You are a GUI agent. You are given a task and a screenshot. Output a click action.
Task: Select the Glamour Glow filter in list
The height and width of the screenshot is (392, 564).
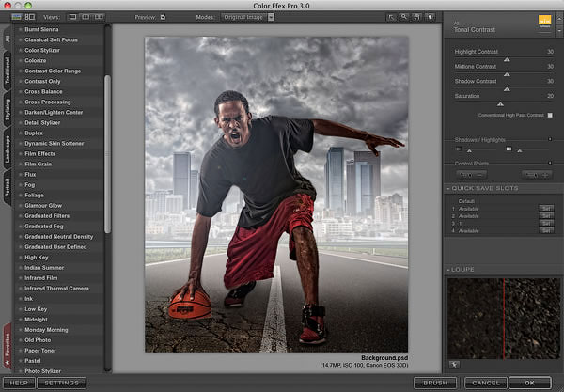click(43, 205)
